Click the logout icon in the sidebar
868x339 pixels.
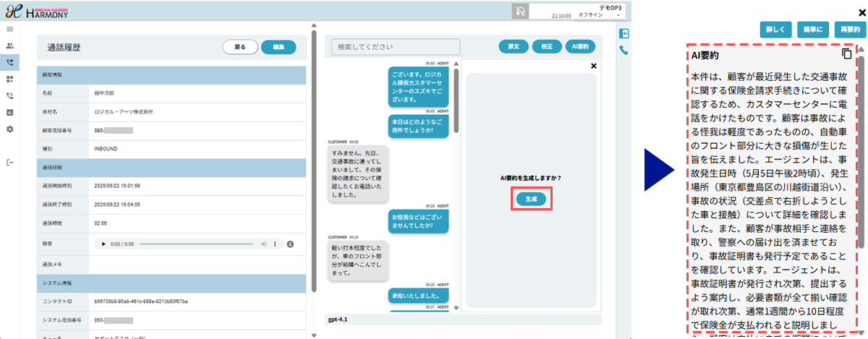(9, 163)
